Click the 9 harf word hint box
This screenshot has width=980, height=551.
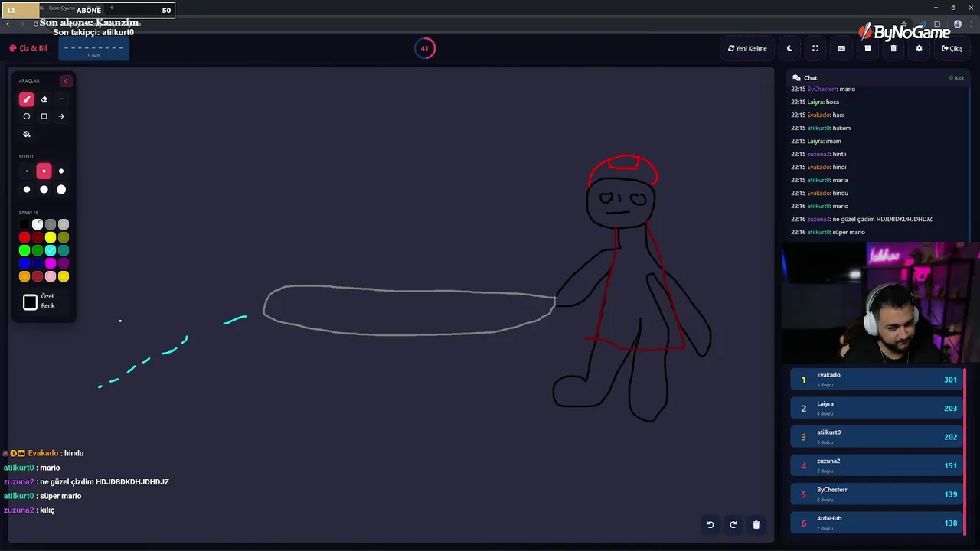pyautogui.click(x=94, y=50)
